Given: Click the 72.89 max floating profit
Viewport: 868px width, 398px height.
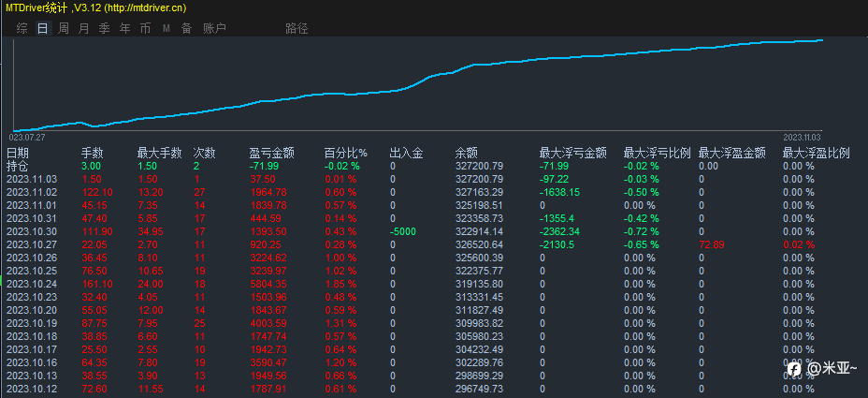Looking at the screenshot, I should [x=712, y=243].
